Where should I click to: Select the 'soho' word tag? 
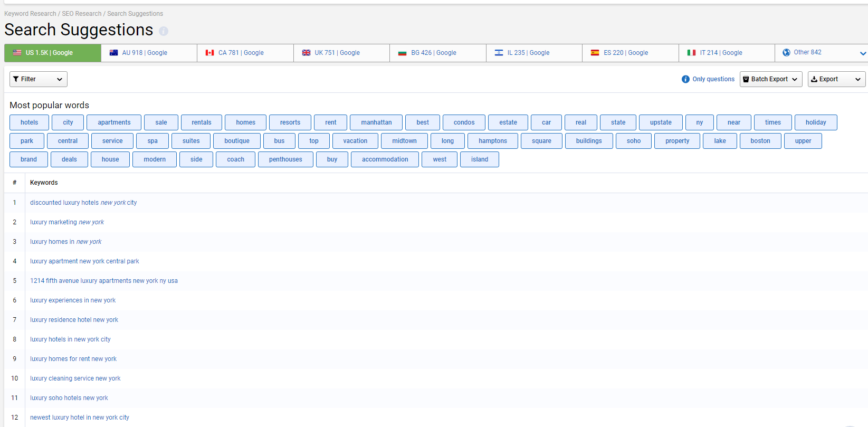634,141
